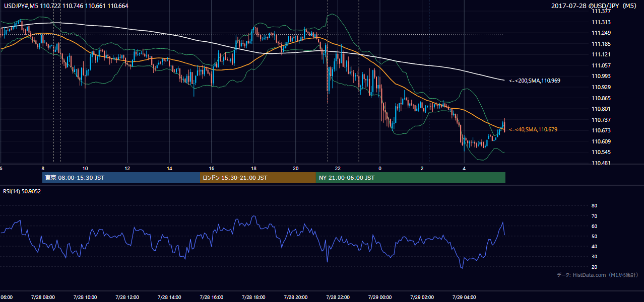This screenshot has width=644, height=302.
Task: Click the 7/29 00:00 time axis label
Action: (379, 297)
